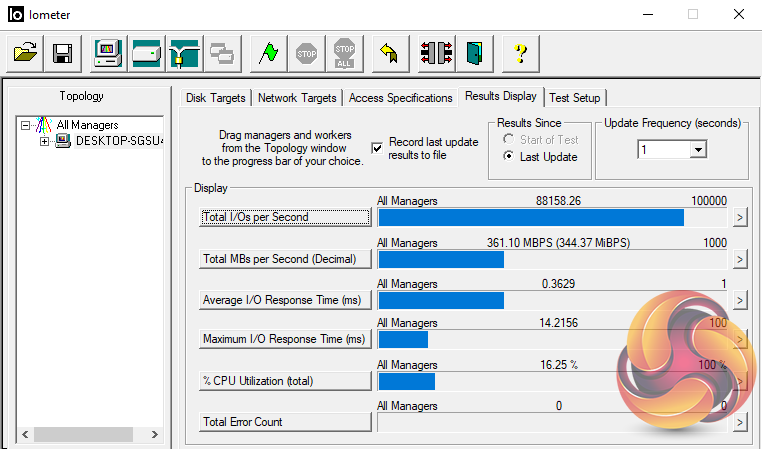Viewport: 762px width, 449px height.
Task: Go to the Test Setup tab
Action: click(575, 98)
